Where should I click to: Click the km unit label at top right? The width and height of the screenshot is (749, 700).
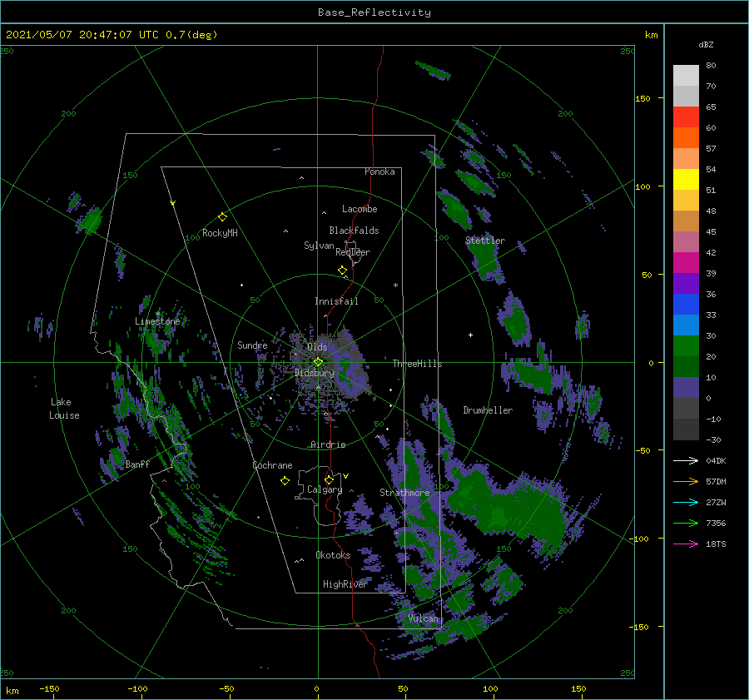click(651, 35)
